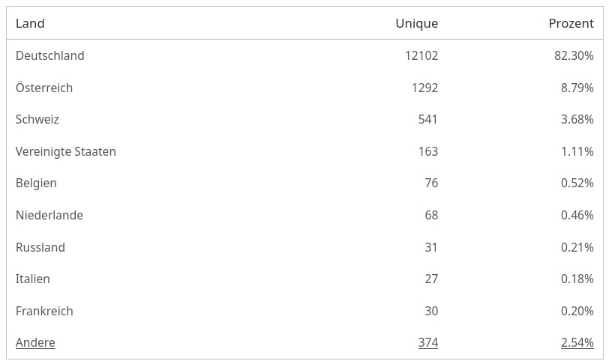Screen dimensions: 609x364
Task: Select the Österreich country cell
Action: (x=44, y=88)
